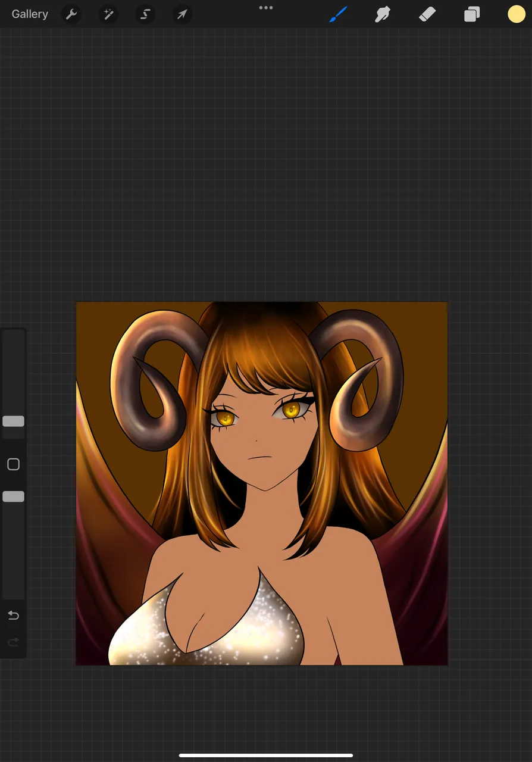Open the Layers panel
Screen dimensions: 532x762
coord(472,14)
